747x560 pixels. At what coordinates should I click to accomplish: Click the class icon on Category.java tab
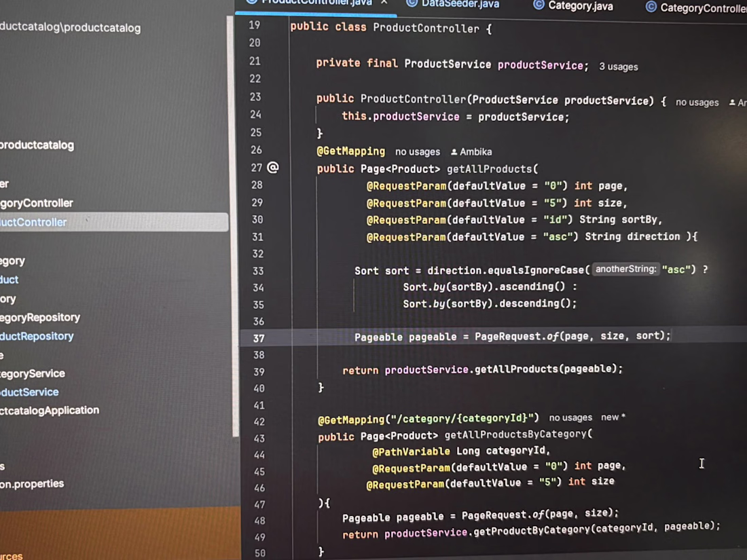coord(539,5)
